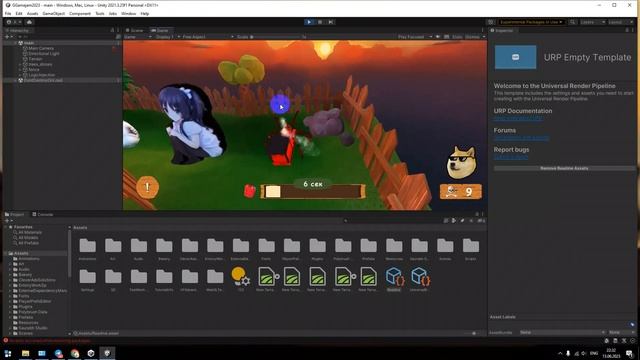Click the lighting settings asset icon
Screen dimensions: 640x360
(241, 276)
